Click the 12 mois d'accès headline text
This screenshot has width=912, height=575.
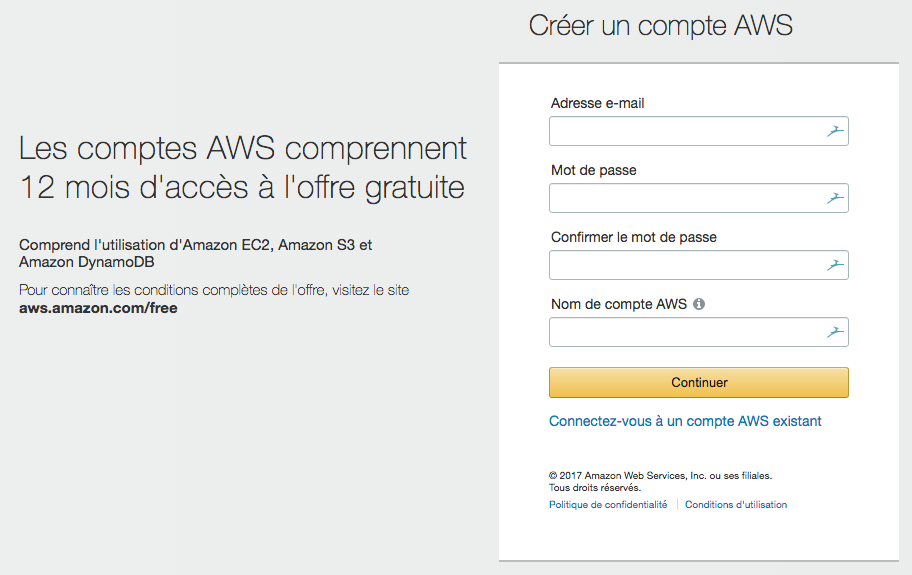click(242, 187)
